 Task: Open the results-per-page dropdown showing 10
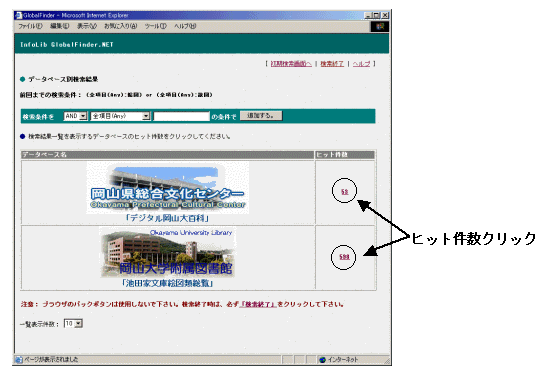[x=73, y=324]
